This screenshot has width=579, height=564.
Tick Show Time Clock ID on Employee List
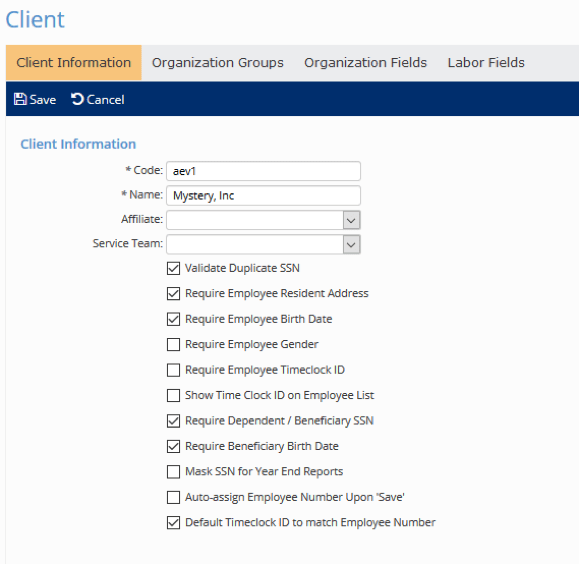(174, 396)
